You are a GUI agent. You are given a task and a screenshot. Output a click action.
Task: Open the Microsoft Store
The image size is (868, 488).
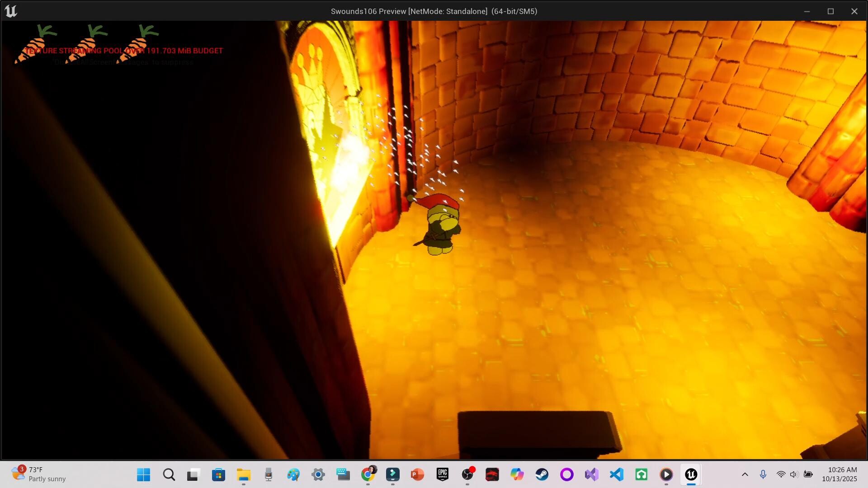tap(218, 474)
